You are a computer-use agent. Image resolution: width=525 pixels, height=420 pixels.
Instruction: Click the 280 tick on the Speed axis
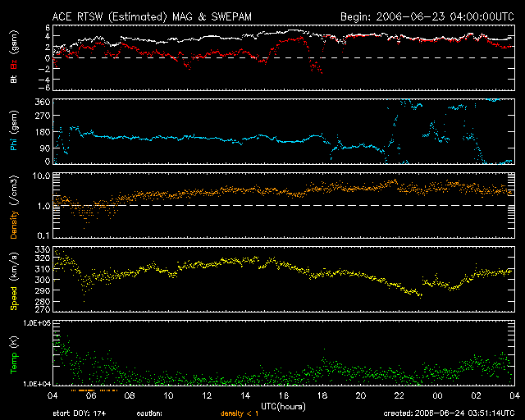point(43,301)
